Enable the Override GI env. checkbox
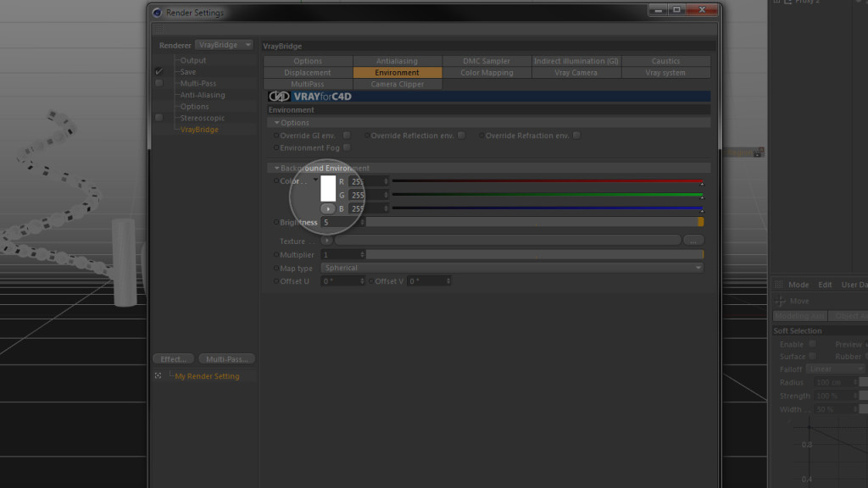 click(x=347, y=136)
